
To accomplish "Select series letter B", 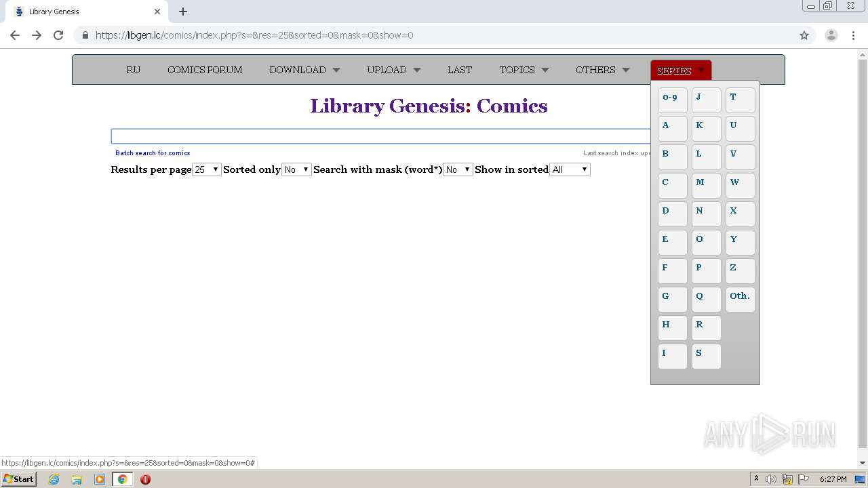I will click(673, 157).
